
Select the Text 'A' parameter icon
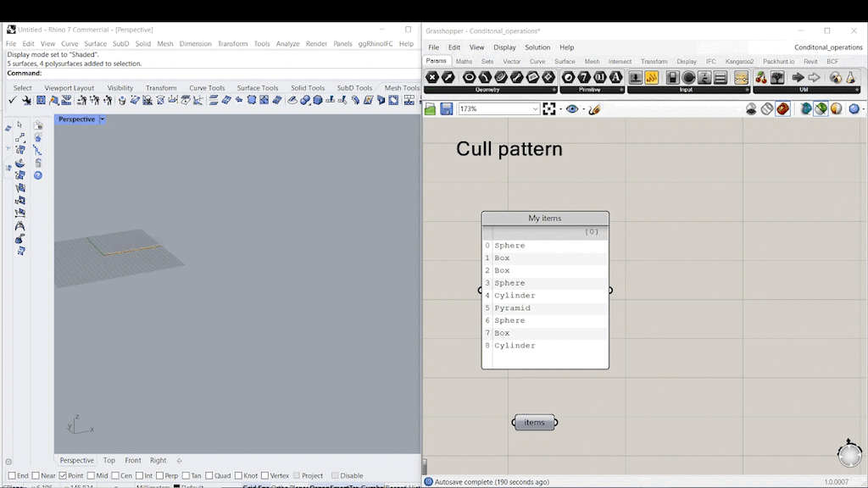click(615, 77)
